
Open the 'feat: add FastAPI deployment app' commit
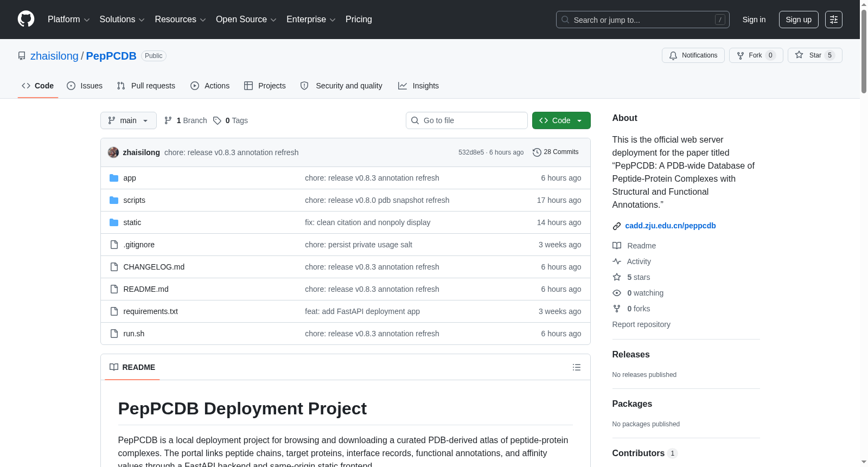[x=362, y=311]
